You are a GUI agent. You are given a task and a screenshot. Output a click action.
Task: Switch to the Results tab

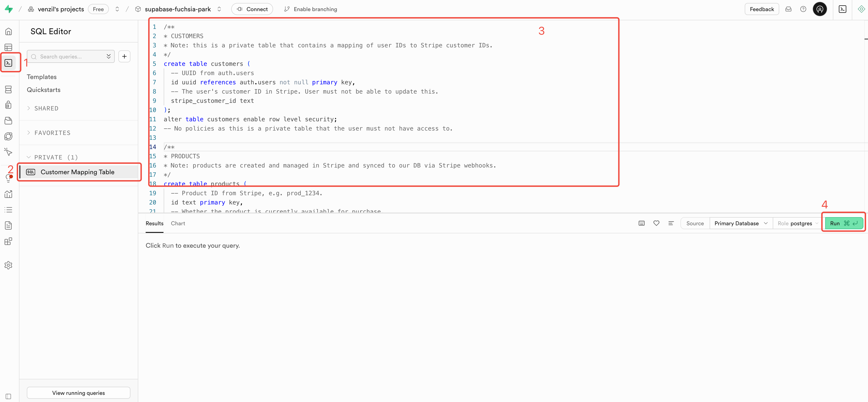[x=154, y=223]
